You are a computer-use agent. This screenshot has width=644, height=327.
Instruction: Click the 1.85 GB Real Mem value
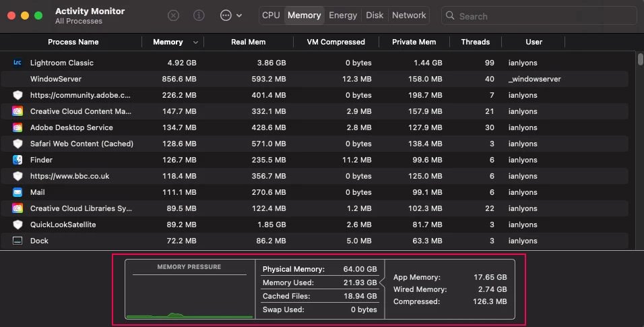click(271, 225)
